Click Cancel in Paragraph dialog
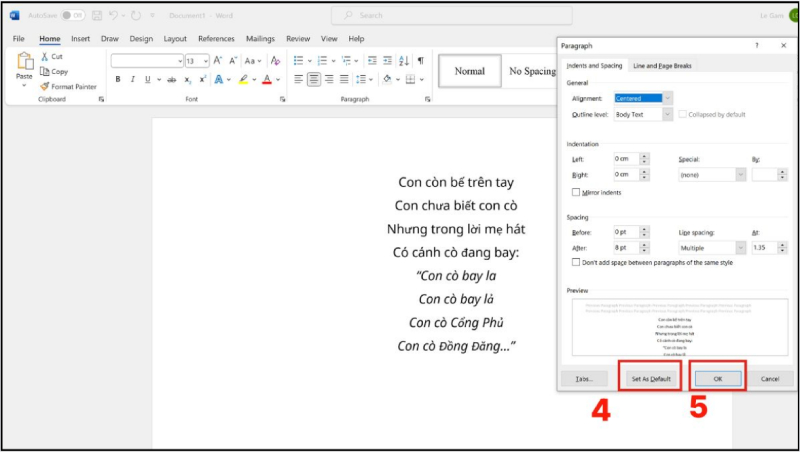The image size is (800, 452). tap(770, 379)
